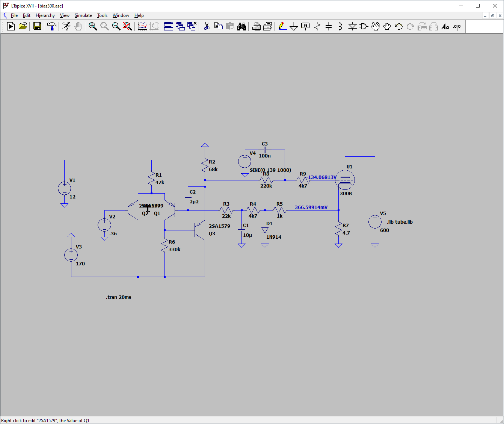Click the .tran 20ms directive text

click(119, 297)
